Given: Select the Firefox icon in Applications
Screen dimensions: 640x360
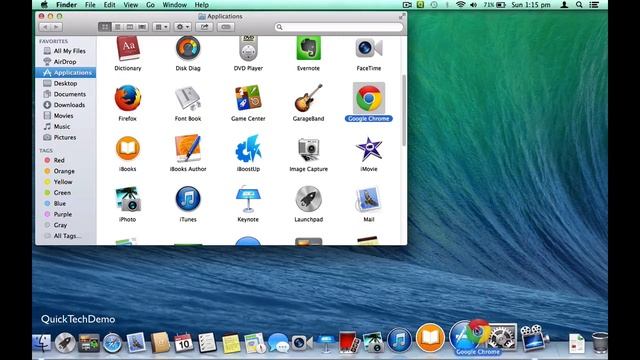Looking at the screenshot, I should 128,98.
